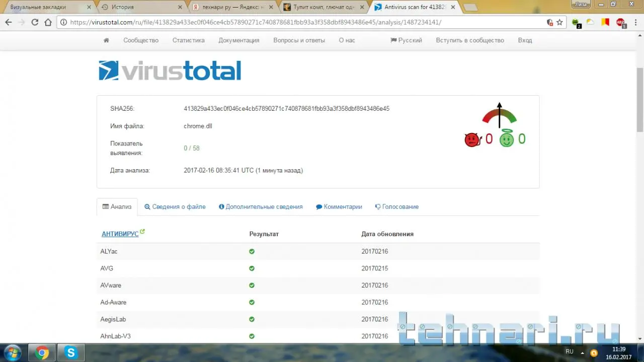The width and height of the screenshot is (644, 362).
Task: Click the Chrome icon in the taskbar
Action: click(x=42, y=353)
